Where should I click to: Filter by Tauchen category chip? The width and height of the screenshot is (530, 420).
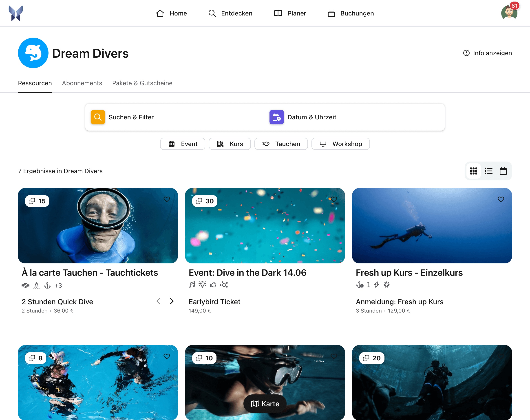[281, 144]
